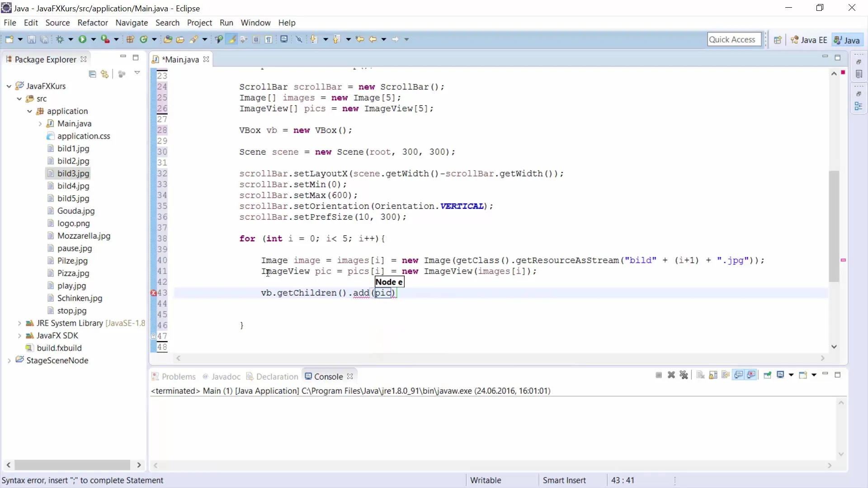Switch to the Java perspective
Viewport: 868px width, 488px height.
tap(847, 40)
